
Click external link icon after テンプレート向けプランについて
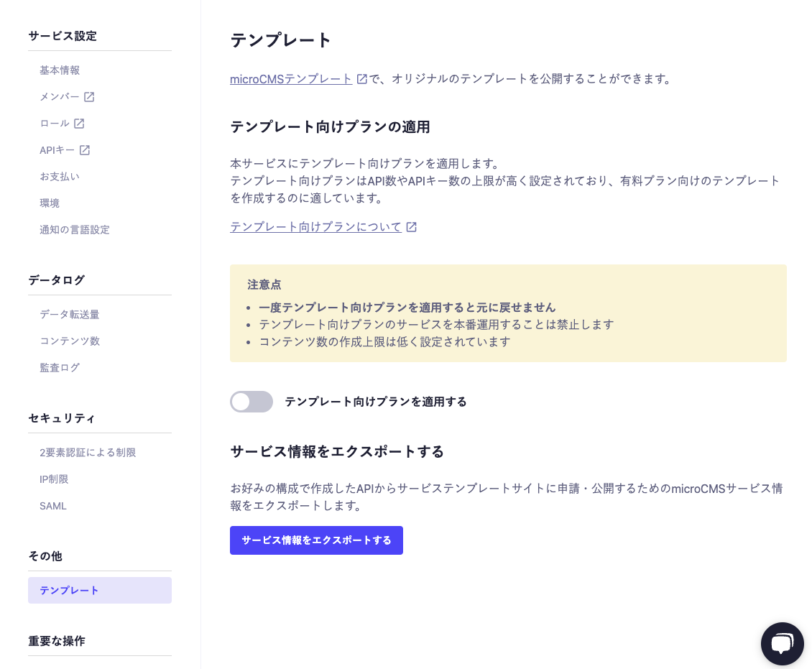click(411, 227)
